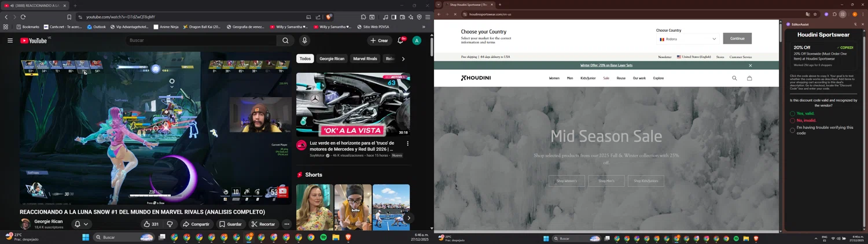Open the Houdini shopping bag icon
This screenshot has height=244, width=868.
[x=749, y=78]
